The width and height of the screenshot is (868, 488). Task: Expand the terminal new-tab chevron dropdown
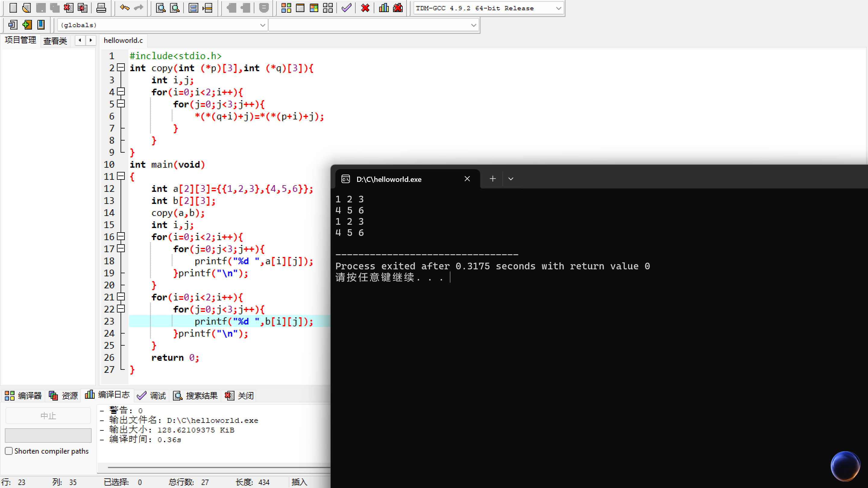(x=511, y=179)
